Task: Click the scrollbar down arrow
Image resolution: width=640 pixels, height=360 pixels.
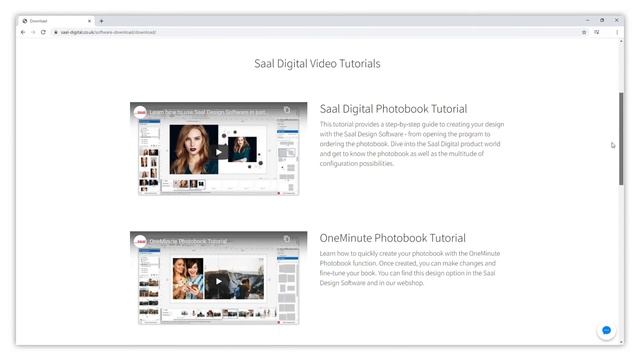Action: tap(621, 342)
